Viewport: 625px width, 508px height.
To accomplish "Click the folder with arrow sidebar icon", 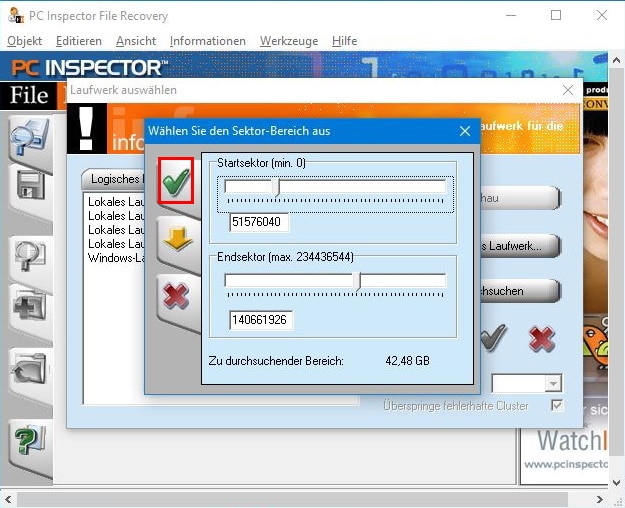I will pyautogui.click(x=30, y=369).
